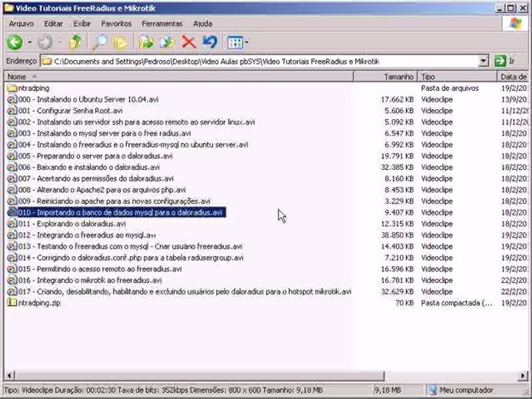The width and height of the screenshot is (532, 399).
Task: Click icon of 009 - Reiniciando o apache
Action: pos(12,201)
